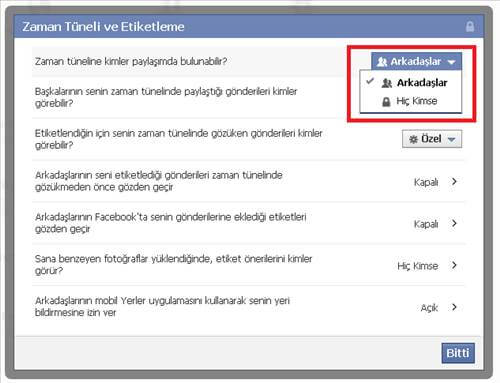
Task: Click row 'Sana benzeyen fotoğraflar yüklendiğinde'
Action: pos(248,265)
